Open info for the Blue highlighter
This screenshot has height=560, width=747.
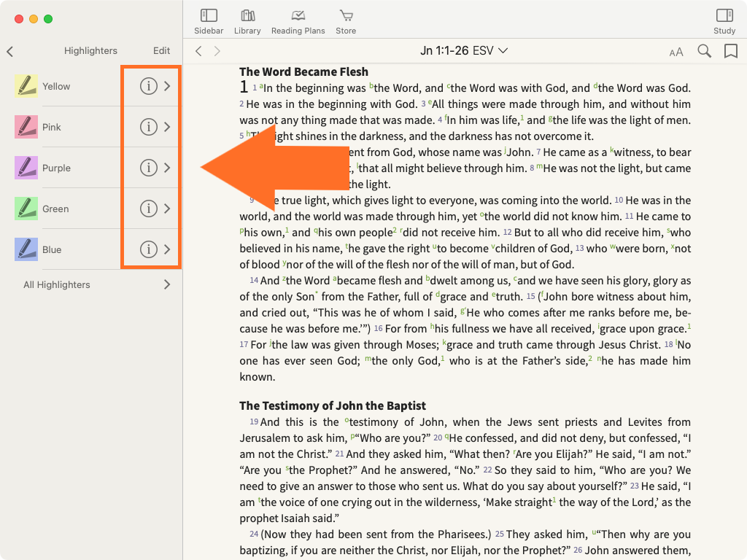[x=148, y=249]
